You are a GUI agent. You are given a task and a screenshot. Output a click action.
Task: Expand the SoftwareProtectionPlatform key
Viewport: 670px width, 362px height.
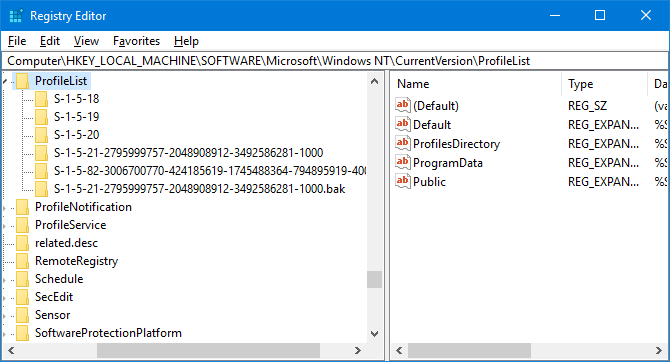click(5, 333)
